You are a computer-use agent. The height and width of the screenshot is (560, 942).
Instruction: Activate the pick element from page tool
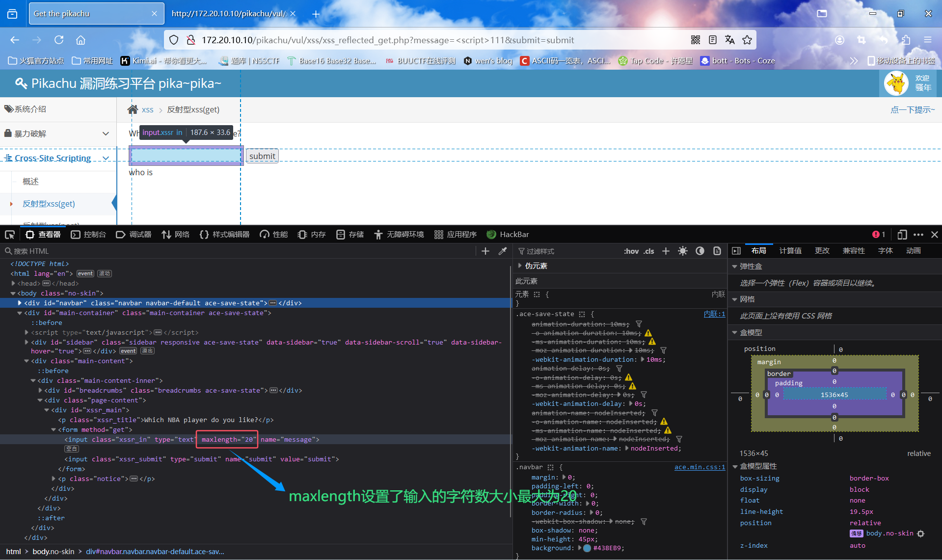pos(10,235)
